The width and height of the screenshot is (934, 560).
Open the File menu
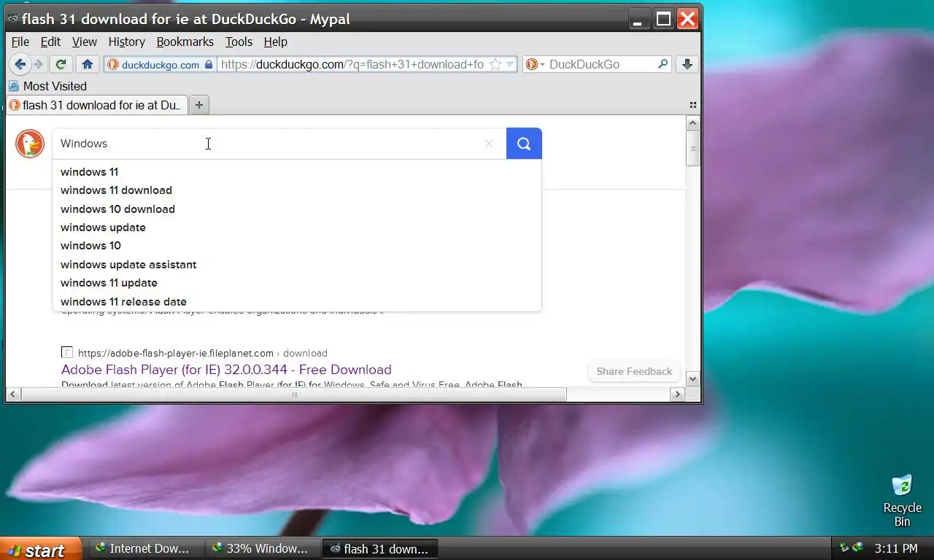(20, 42)
